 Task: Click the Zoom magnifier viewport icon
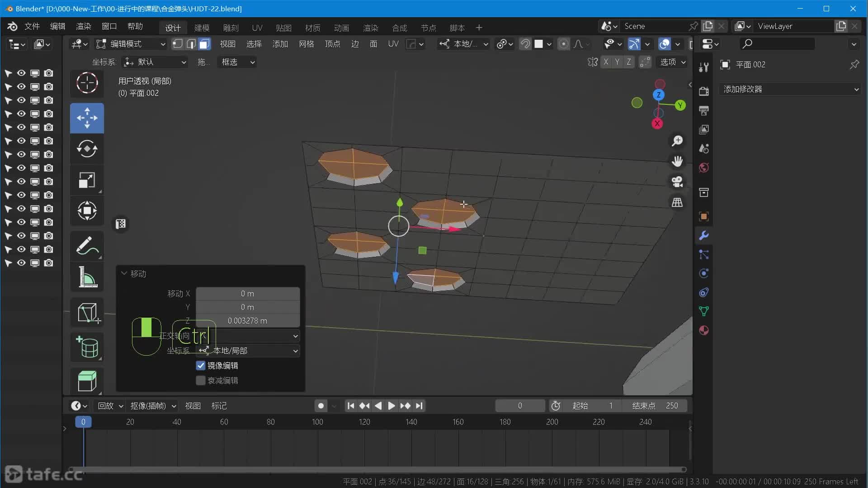pyautogui.click(x=677, y=141)
